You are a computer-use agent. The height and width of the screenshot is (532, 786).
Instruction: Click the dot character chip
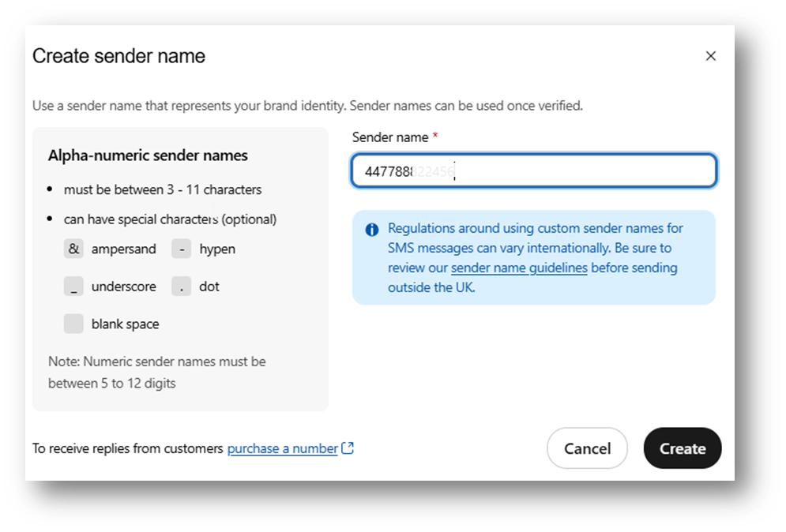(x=182, y=287)
